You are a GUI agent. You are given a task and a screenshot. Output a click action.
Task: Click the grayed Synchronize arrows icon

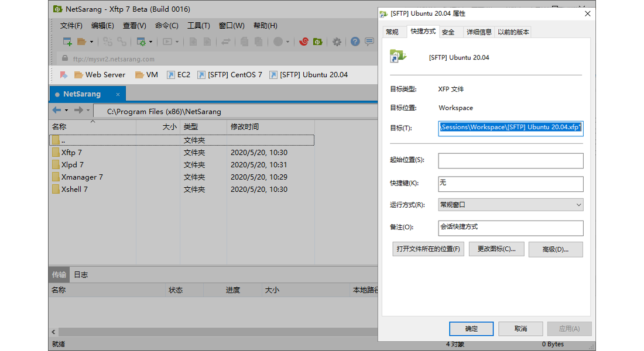click(226, 42)
